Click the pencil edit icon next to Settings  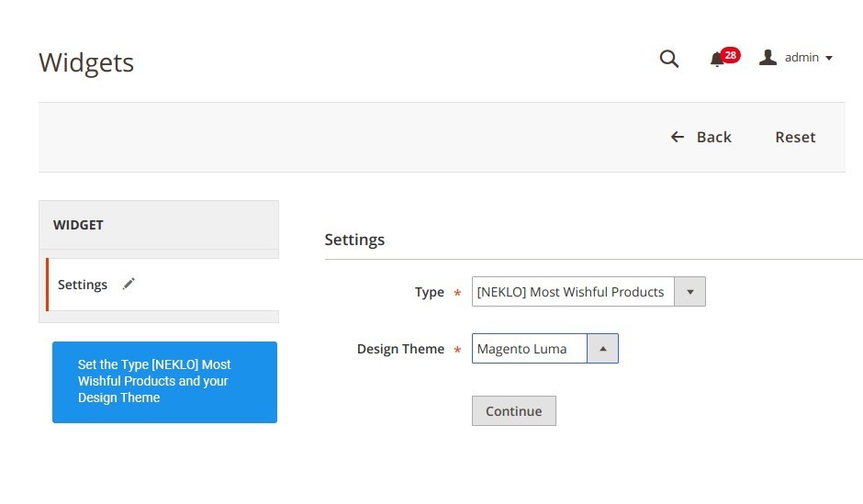coord(129,284)
